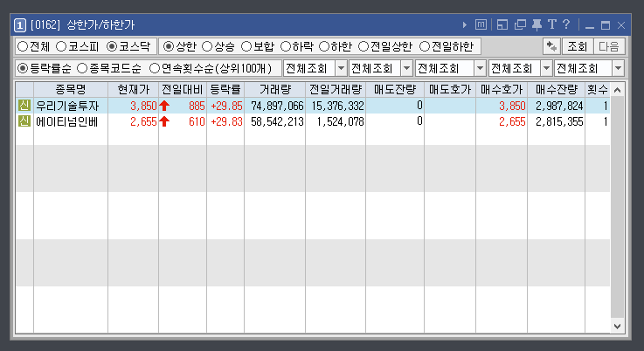Screen dimensions: 644x351
Task: Click the 매수잔량 column header
Action: (x=556, y=89)
